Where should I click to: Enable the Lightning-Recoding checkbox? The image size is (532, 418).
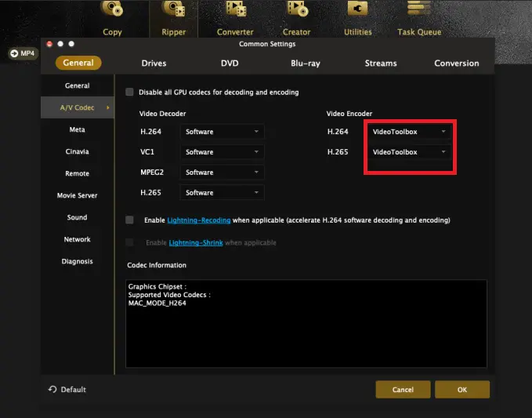pos(129,220)
